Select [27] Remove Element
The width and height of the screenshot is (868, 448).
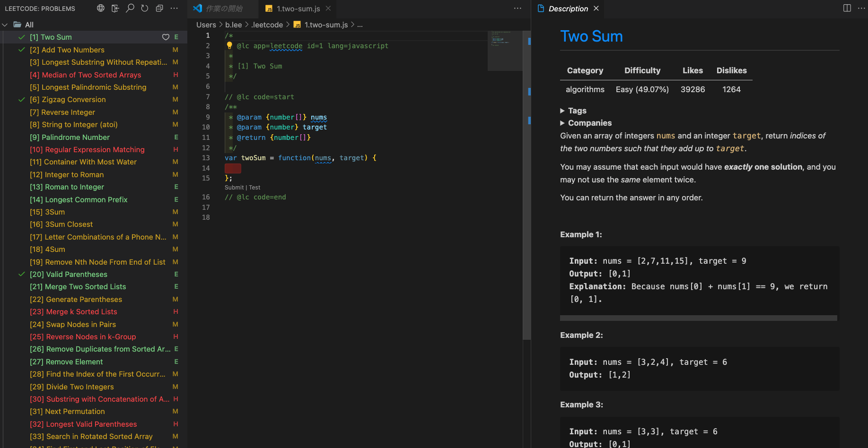[95, 362]
